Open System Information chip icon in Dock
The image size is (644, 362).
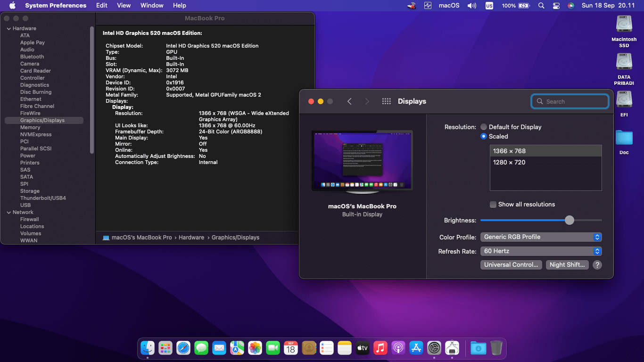pos(452,348)
